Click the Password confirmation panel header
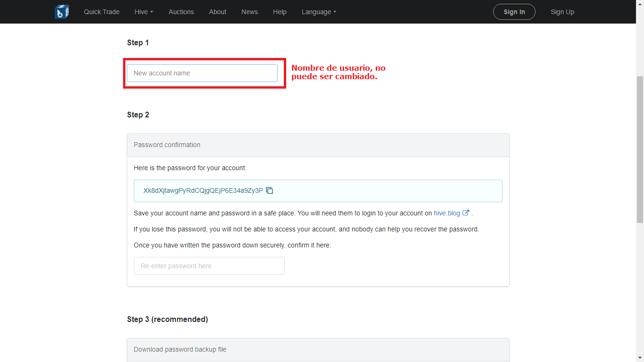The height and width of the screenshot is (362, 644). 318,145
